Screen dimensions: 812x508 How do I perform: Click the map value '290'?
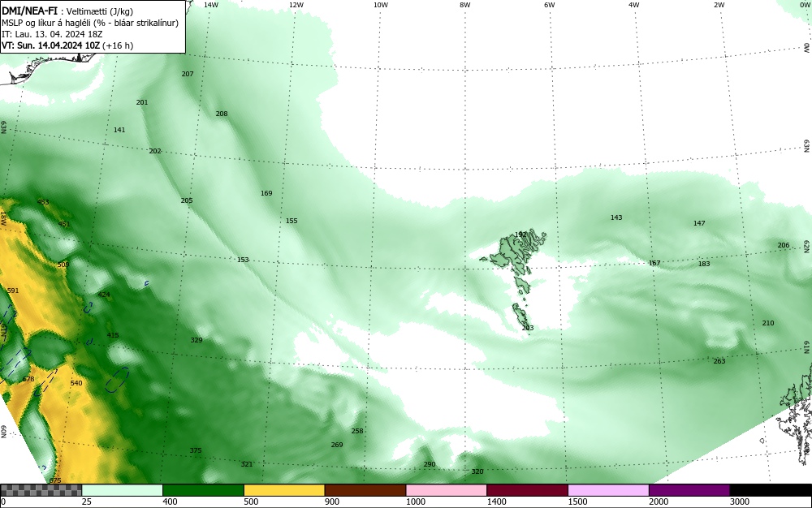click(430, 464)
